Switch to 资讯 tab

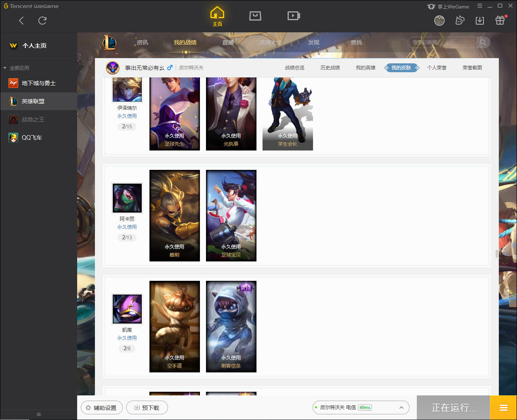click(x=142, y=42)
